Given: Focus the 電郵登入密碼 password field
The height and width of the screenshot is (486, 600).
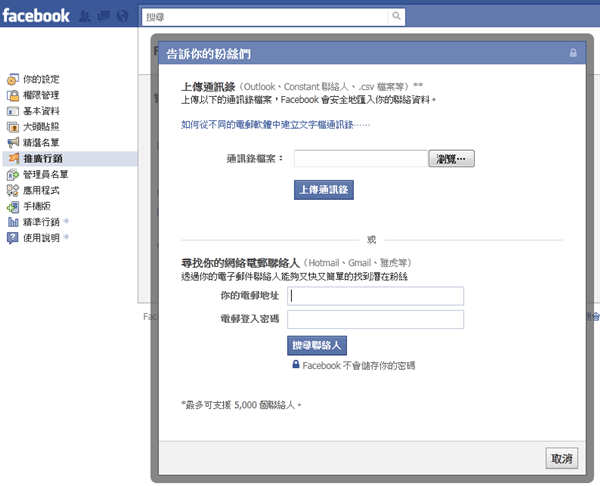Looking at the screenshot, I should pyautogui.click(x=375, y=320).
